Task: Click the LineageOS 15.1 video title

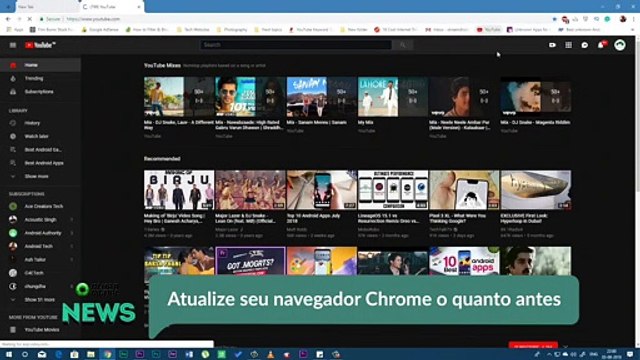Action: point(389,218)
